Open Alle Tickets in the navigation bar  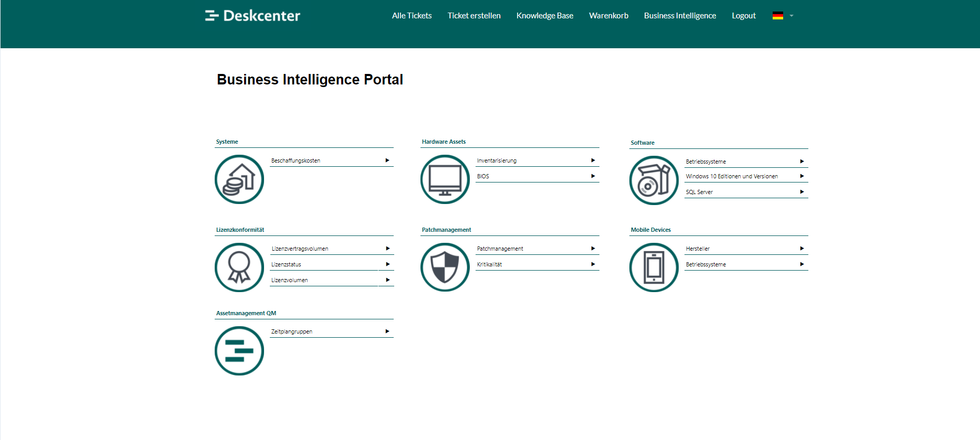click(412, 16)
